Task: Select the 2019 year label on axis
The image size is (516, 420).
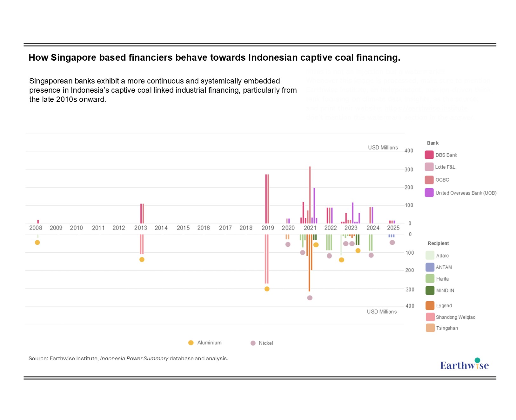Action: pos(268,228)
